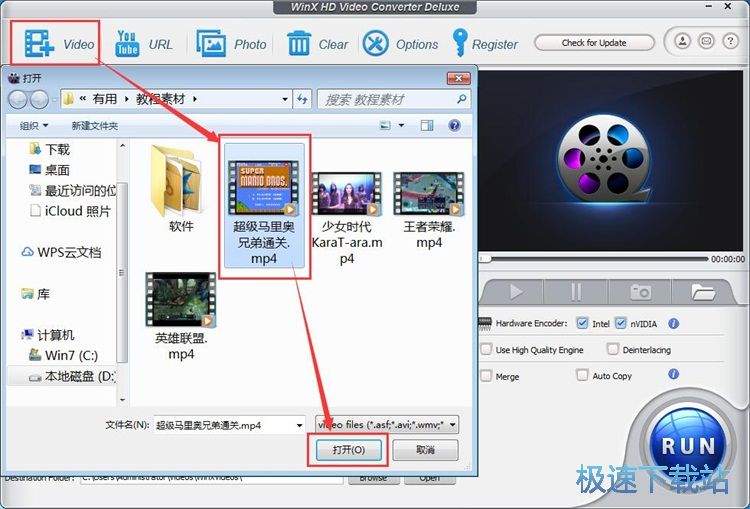Image resolution: width=750 pixels, height=509 pixels.
Task: Click the add Video icon
Action: 39,44
